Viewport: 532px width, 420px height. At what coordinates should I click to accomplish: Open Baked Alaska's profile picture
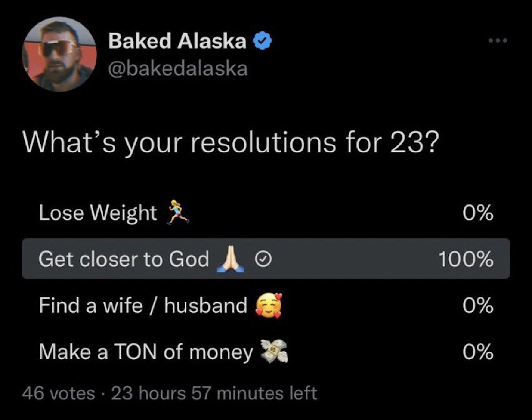click(59, 54)
